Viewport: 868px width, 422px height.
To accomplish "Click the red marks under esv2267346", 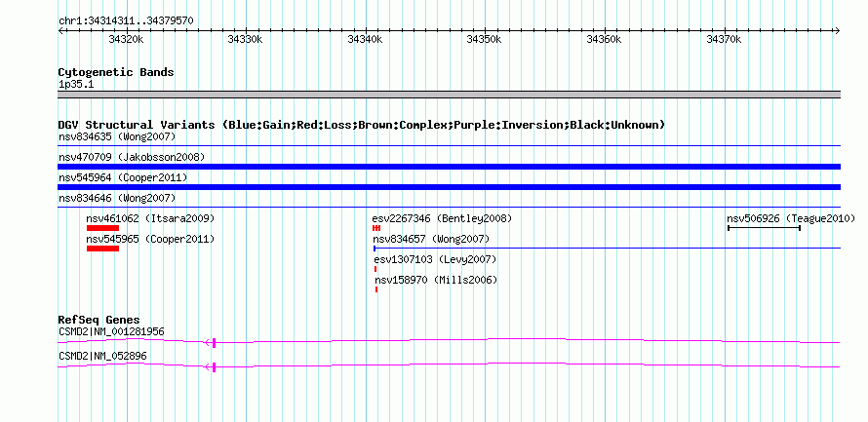I will (x=376, y=228).
